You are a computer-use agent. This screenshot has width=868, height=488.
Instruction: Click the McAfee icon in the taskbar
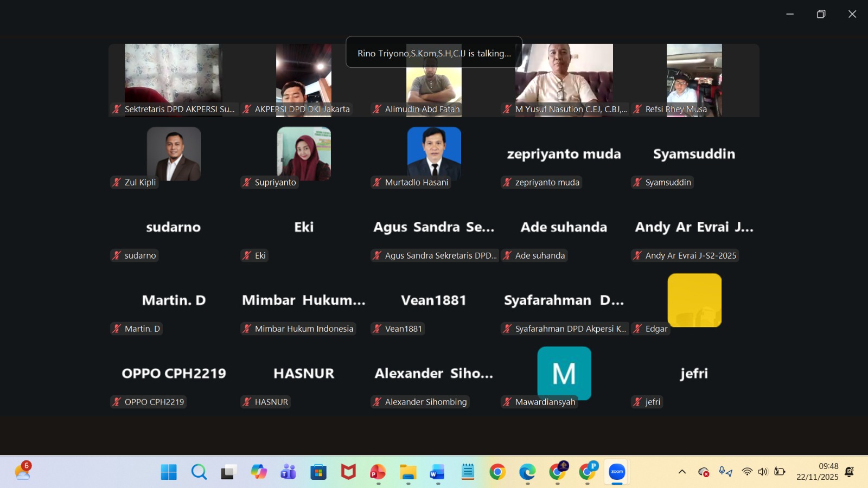[x=348, y=472]
